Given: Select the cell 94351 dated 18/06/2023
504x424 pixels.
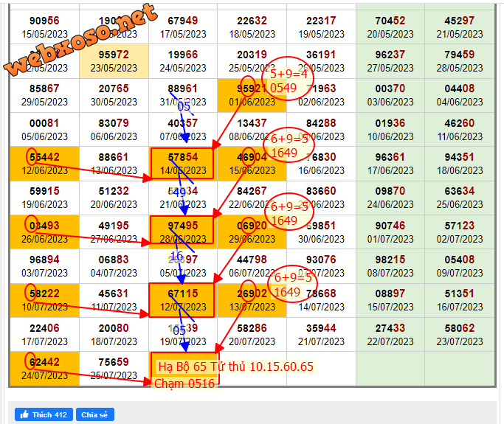Looking at the screenshot, I should tap(460, 164).
